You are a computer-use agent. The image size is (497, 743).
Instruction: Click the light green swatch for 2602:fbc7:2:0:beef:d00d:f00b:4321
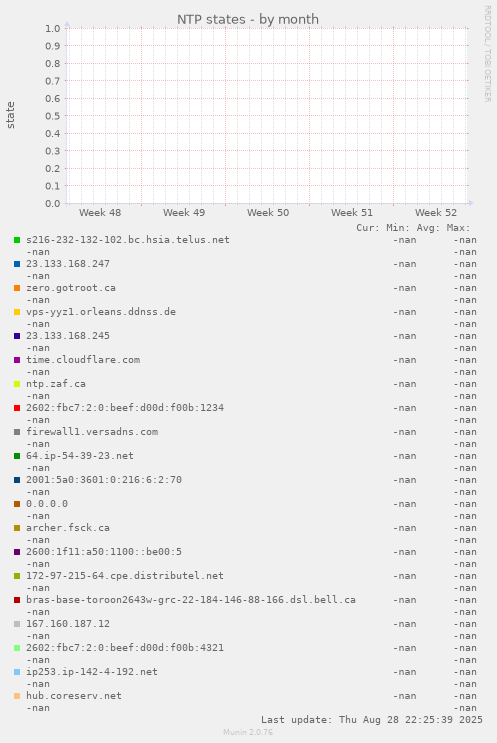coord(17,648)
